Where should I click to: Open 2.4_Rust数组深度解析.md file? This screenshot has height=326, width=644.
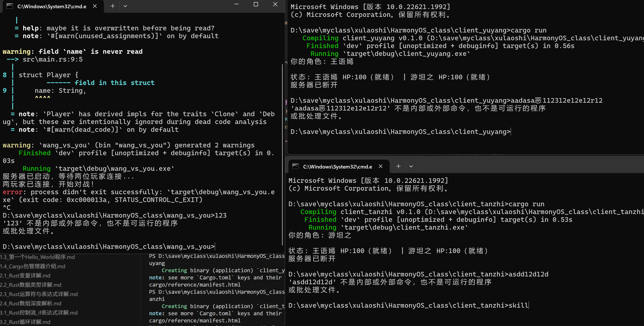pos(31,303)
